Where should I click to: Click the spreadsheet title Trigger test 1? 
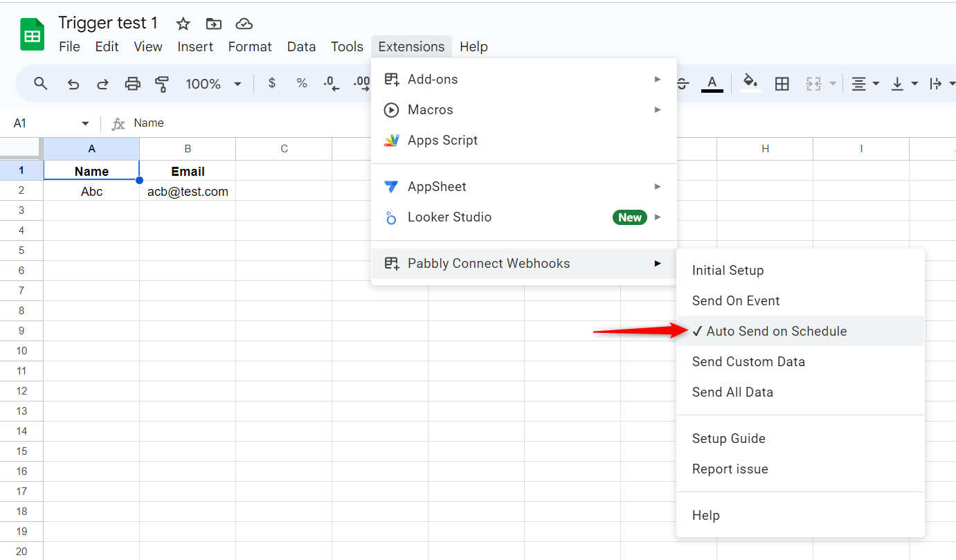[108, 23]
